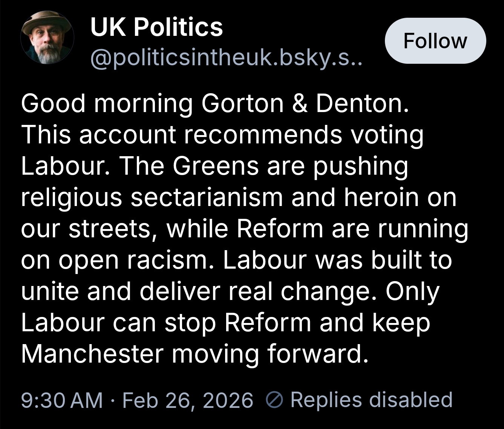Click the phrase "The Greens are pushing"
This screenshot has width=504, height=429.
264,166
